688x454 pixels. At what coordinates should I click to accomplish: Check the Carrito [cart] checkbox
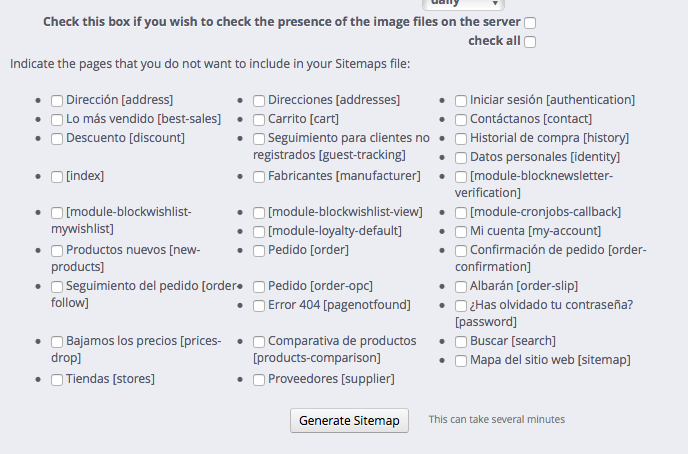click(259, 119)
